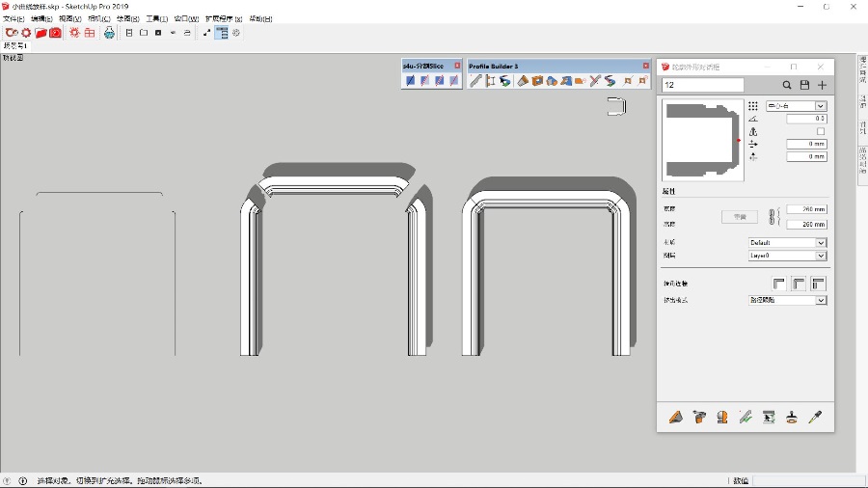Open the Draw (R) menu
The width and height of the screenshot is (868, 488).
click(x=128, y=19)
